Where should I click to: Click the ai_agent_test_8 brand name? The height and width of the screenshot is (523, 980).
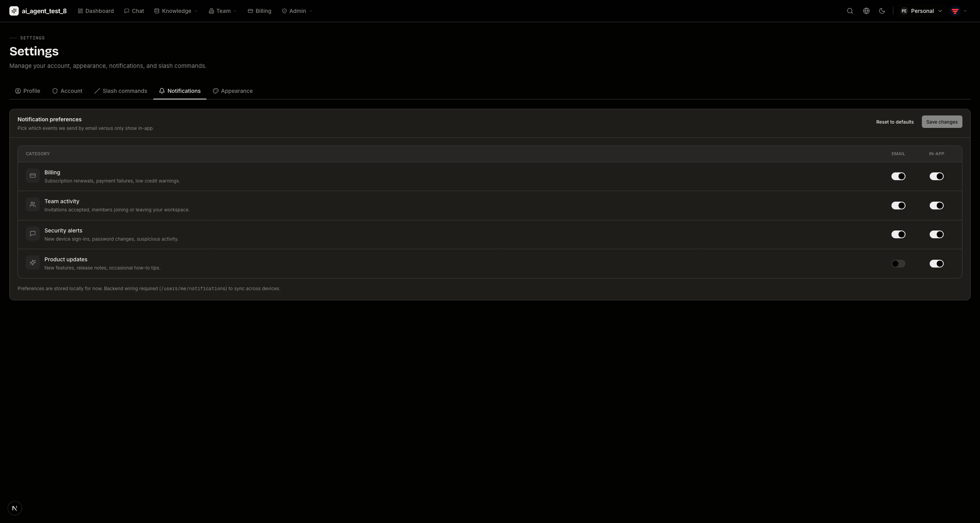coord(44,11)
